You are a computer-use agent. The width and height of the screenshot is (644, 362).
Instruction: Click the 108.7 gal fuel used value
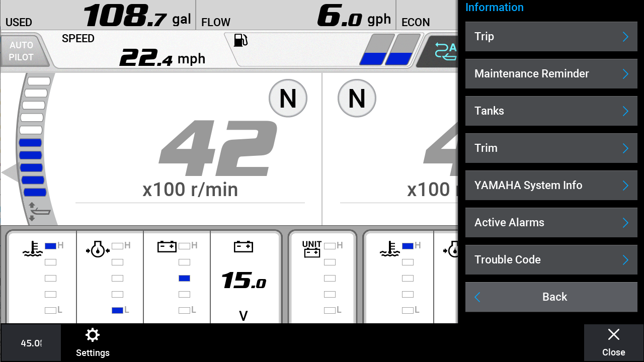137,15
